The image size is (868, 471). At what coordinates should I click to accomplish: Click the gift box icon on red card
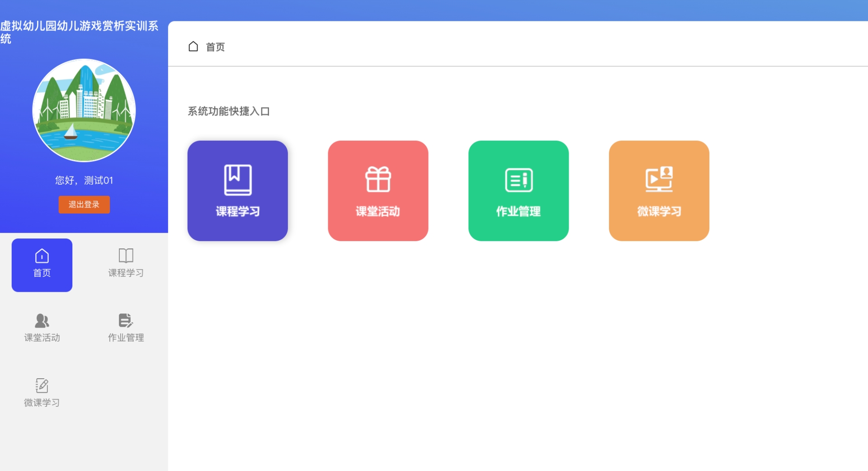tap(378, 179)
